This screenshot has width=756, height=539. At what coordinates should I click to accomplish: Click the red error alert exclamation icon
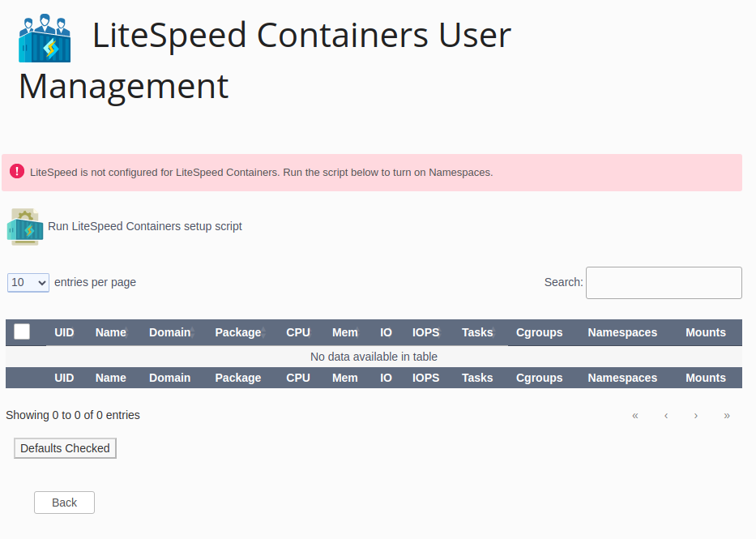[x=18, y=171]
